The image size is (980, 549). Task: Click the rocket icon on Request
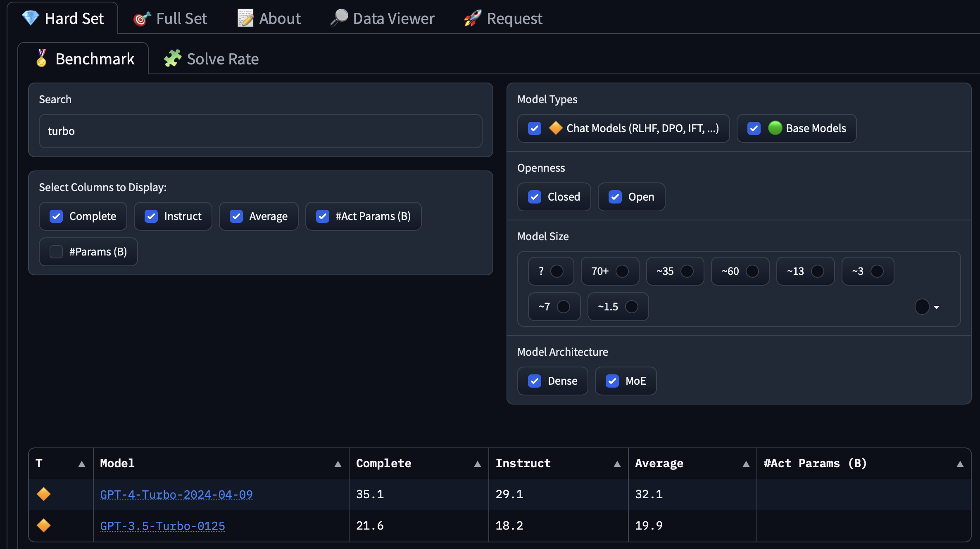tap(473, 18)
